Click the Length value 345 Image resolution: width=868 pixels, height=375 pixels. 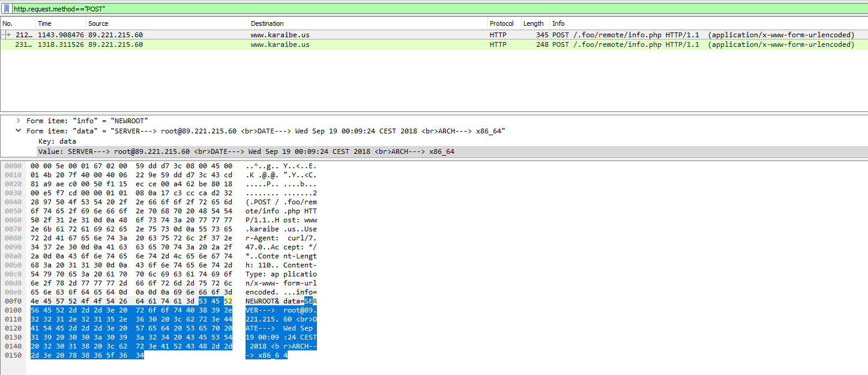[542, 35]
